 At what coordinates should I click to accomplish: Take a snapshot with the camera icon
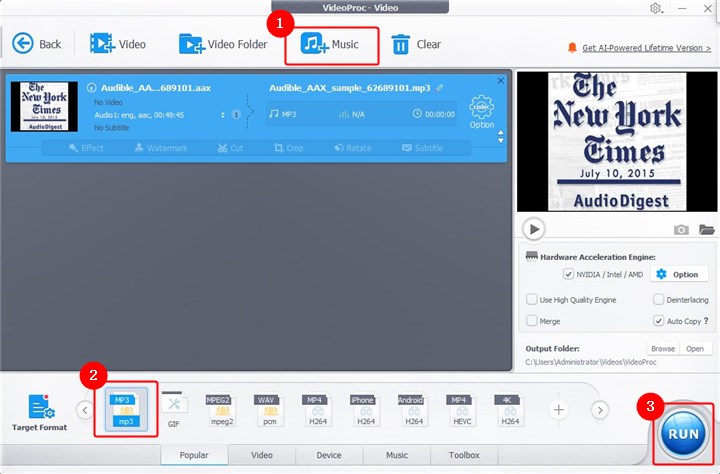[x=681, y=229]
